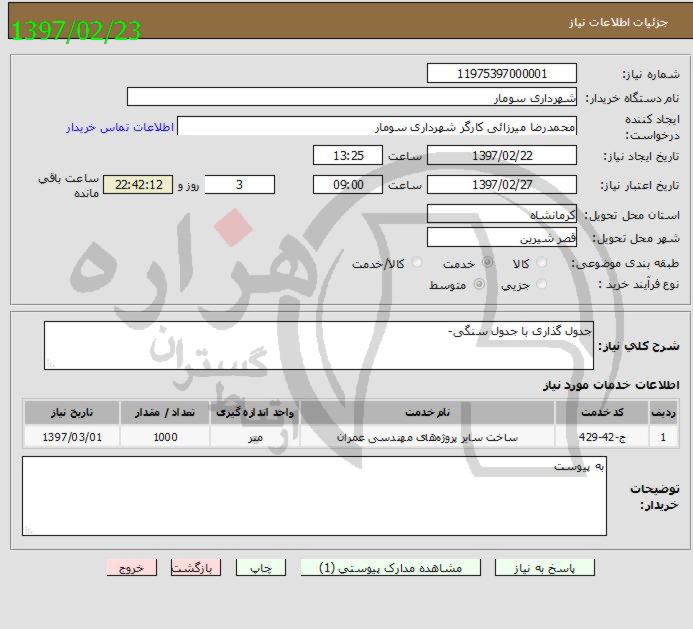This screenshot has height=629, width=693.
Task: Click the شماره نیاز field 11975397000001
Action: 502,73
